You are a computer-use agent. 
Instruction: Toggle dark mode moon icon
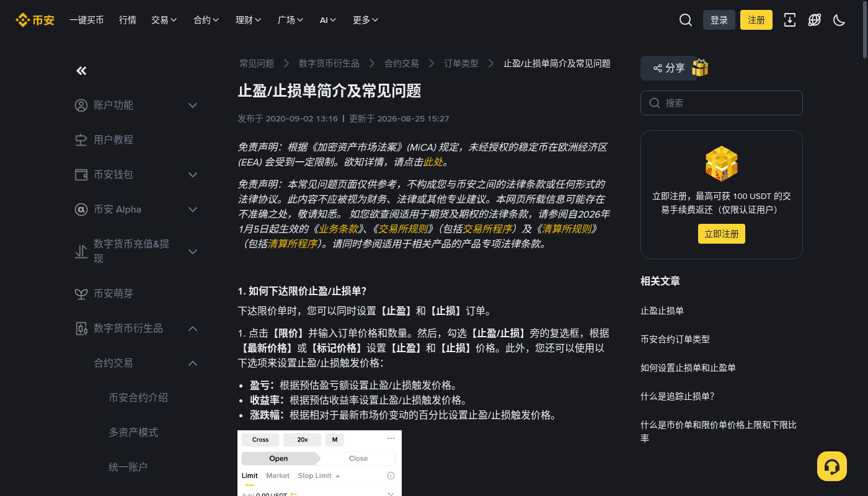(839, 20)
